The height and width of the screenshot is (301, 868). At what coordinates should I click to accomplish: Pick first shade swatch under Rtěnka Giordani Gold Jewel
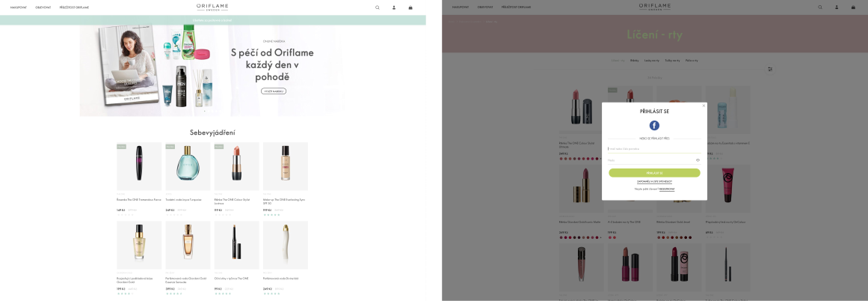[x=658, y=237]
